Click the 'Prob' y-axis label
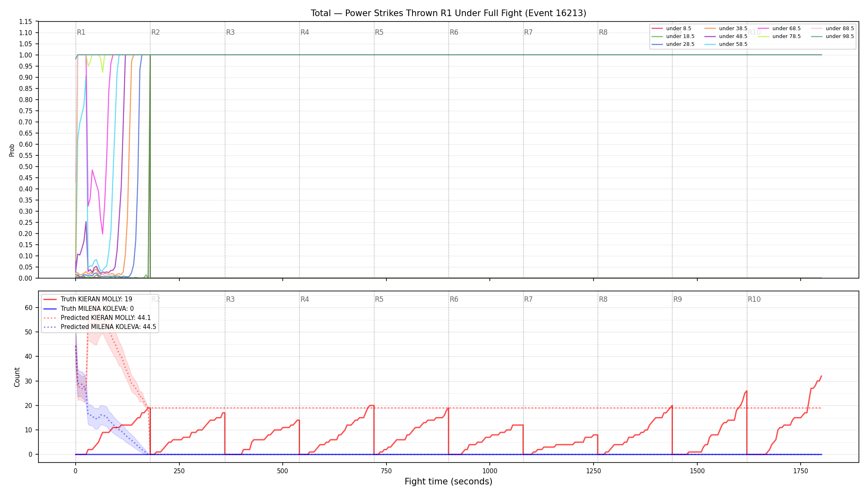 [x=12, y=150]
